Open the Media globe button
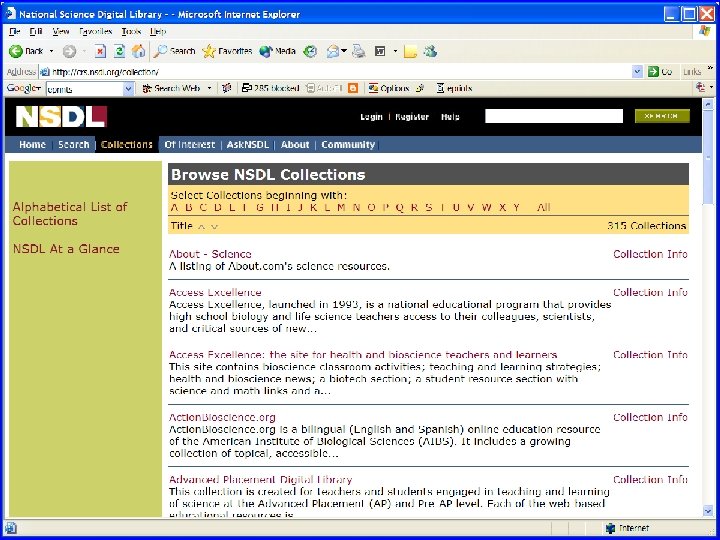Image resolution: width=720 pixels, height=540 pixels. 277,51
